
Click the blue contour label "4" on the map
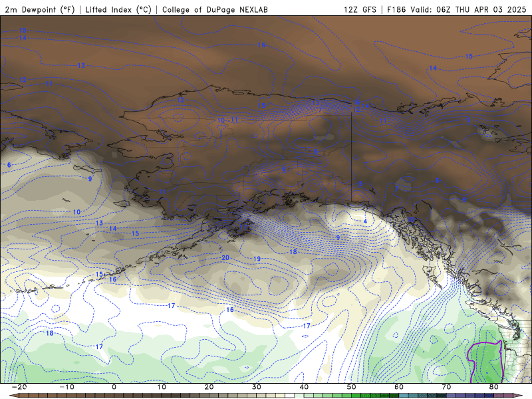(x=365, y=221)
